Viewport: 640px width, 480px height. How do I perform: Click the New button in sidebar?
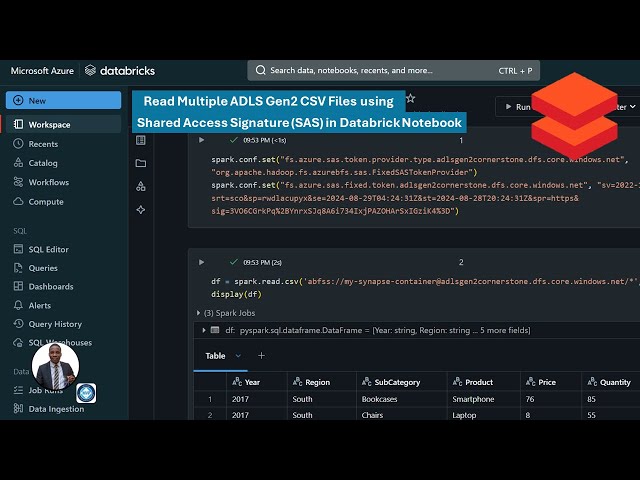point(63,100)
